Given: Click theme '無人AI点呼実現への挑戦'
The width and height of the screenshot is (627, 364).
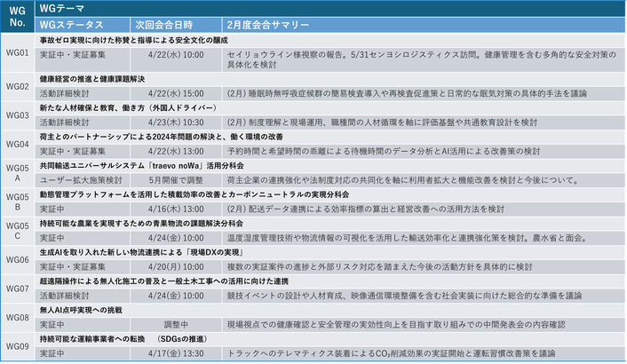Looking at the screenshot, I should point(81,310).
